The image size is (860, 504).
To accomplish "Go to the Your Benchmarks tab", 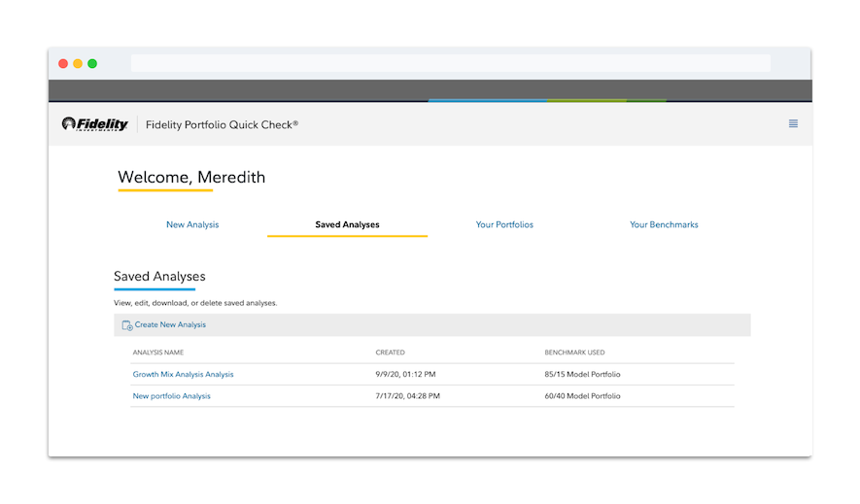I will pos(664,224).
